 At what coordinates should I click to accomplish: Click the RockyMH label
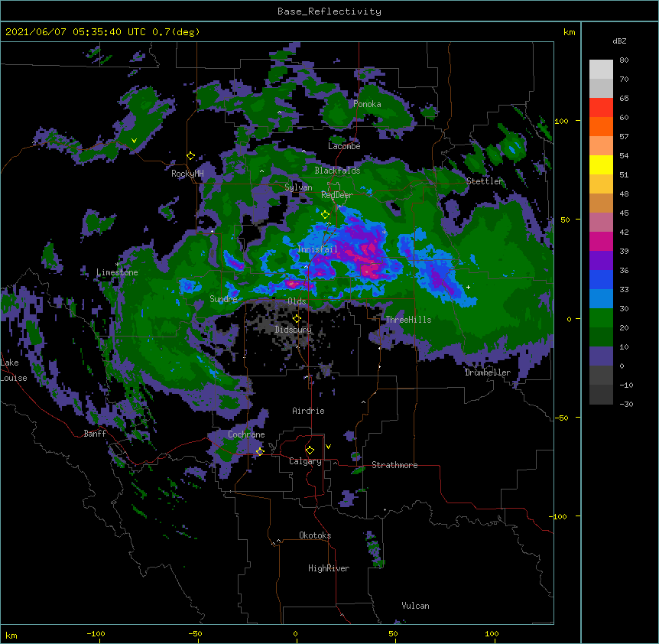(187, 174)
